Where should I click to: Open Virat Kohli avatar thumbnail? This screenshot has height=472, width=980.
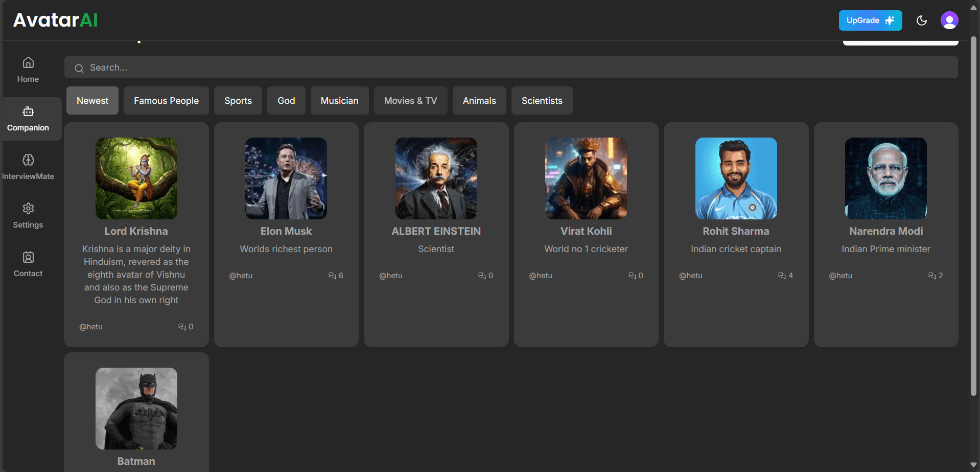[586, 178]
